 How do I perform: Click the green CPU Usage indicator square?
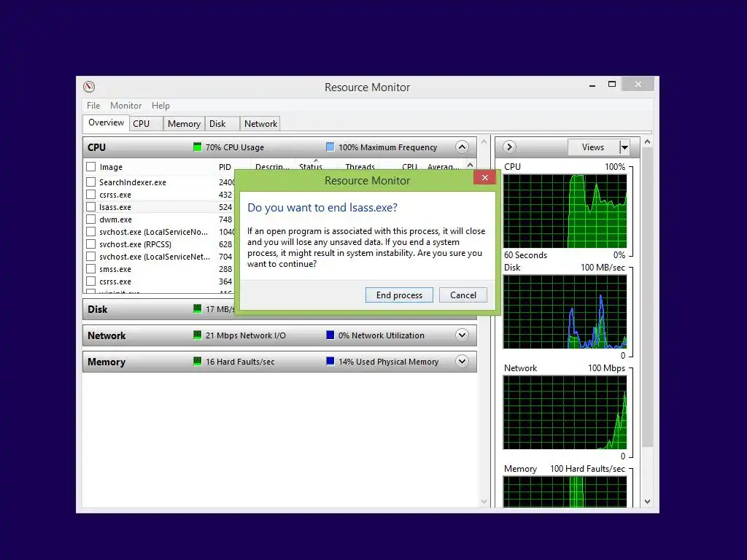(197, 147)
